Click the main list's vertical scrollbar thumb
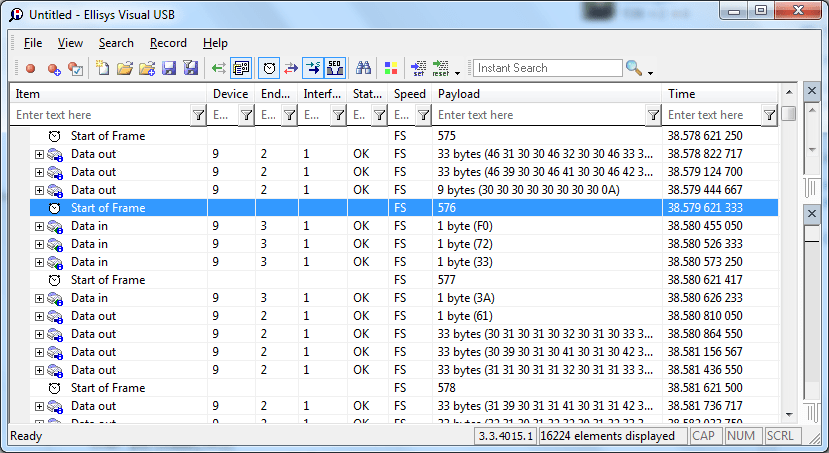This screenshot has width=829, height=453. point(789,114)
